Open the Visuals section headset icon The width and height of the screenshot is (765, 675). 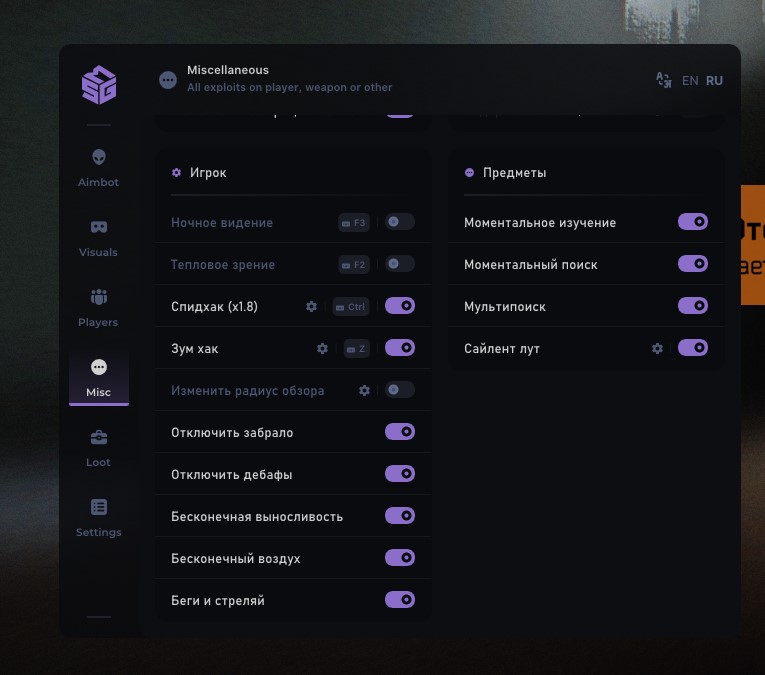98,228
